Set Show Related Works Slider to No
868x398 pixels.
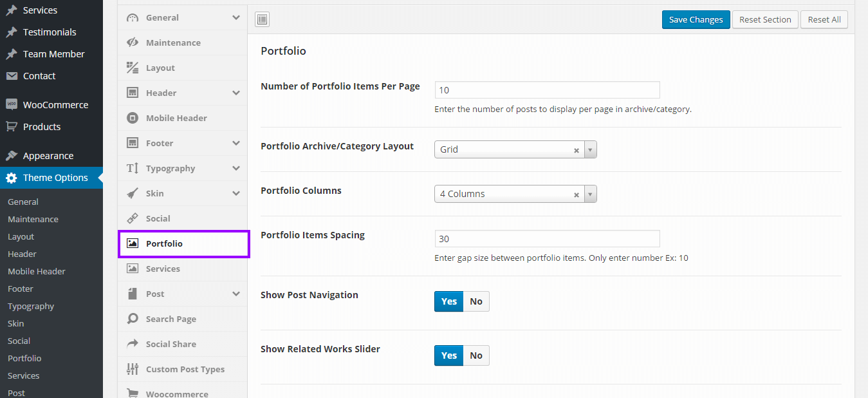coord(476,355)
